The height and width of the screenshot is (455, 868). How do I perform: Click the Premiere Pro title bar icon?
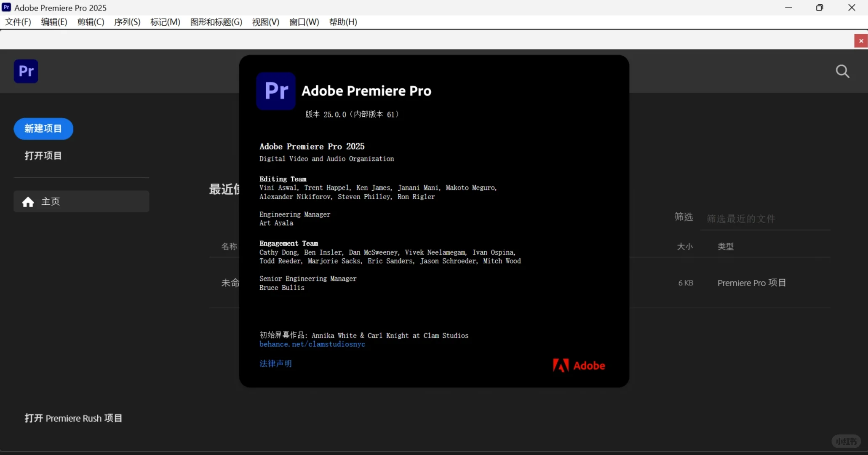(6, 8)
